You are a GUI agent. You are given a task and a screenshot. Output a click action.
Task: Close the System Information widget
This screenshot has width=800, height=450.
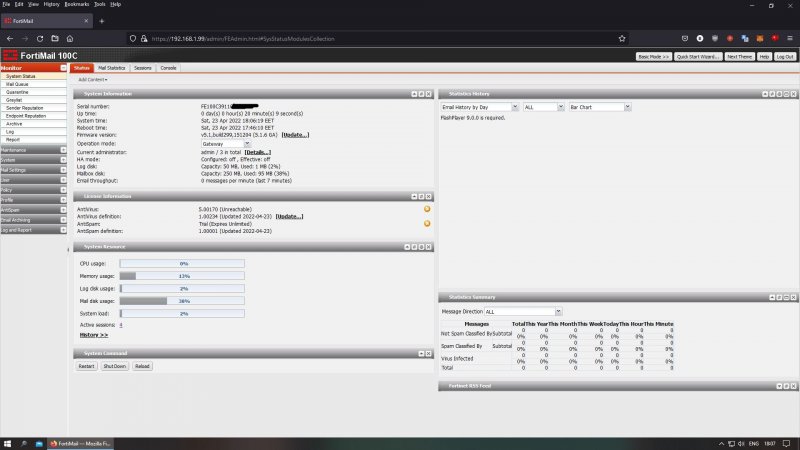[429, 94]
